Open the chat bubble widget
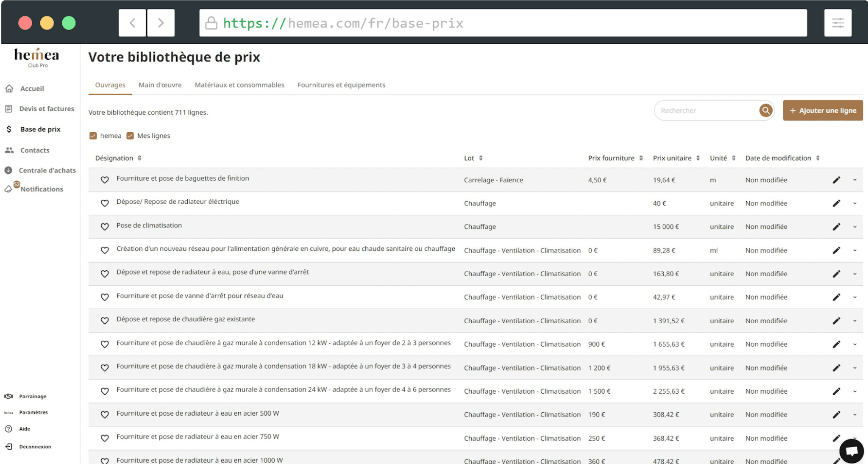This screenshot has width=868, height=464. [x=851, y=451]
